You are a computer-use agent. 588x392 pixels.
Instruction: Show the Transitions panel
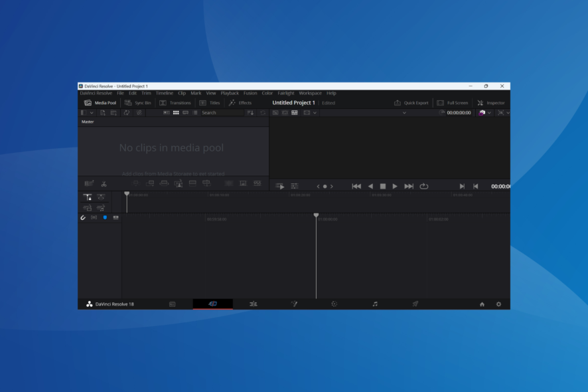[x=175, y=102]
